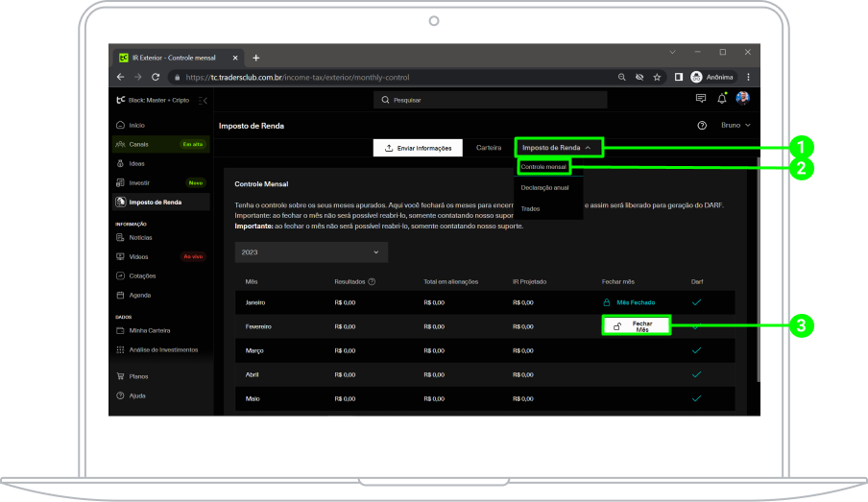Click the 'Maio' month cell
868x502 pixels.
point(253,399)
